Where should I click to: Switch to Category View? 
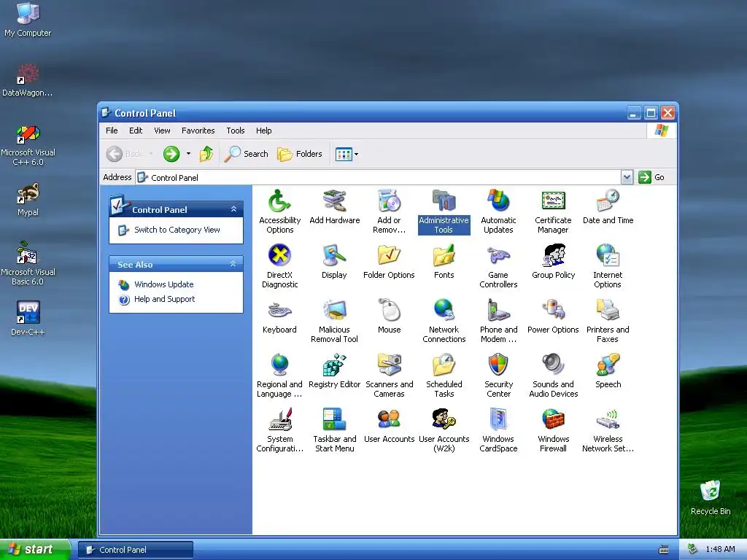click(x=177, y=230)
